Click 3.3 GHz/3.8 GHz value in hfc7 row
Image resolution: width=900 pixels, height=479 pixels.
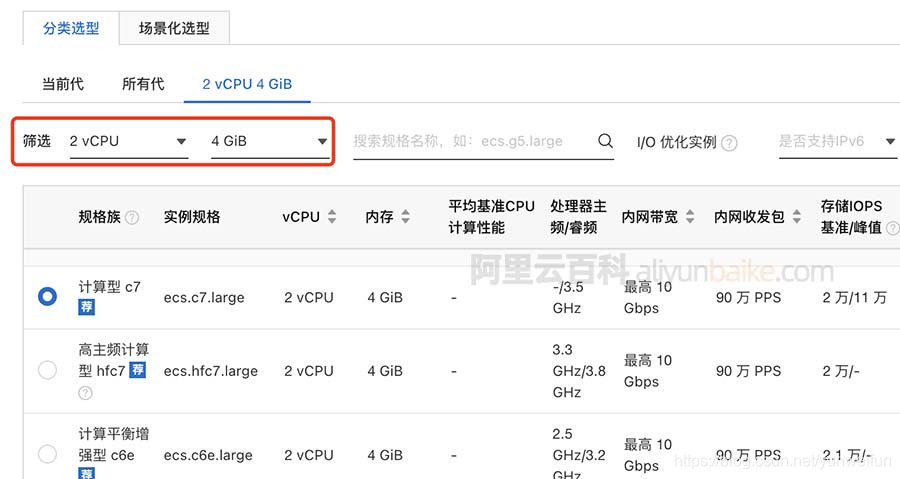click(579, 371)
